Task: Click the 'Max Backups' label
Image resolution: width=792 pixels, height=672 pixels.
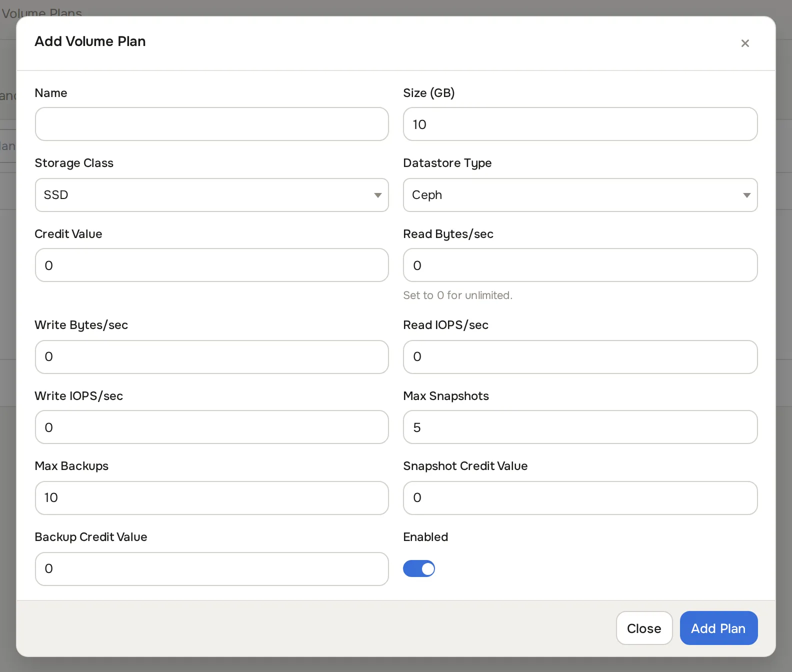Action: click(71, 466)
